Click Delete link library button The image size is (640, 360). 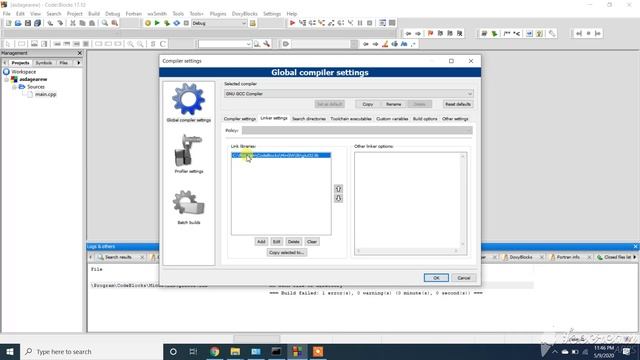293,242
